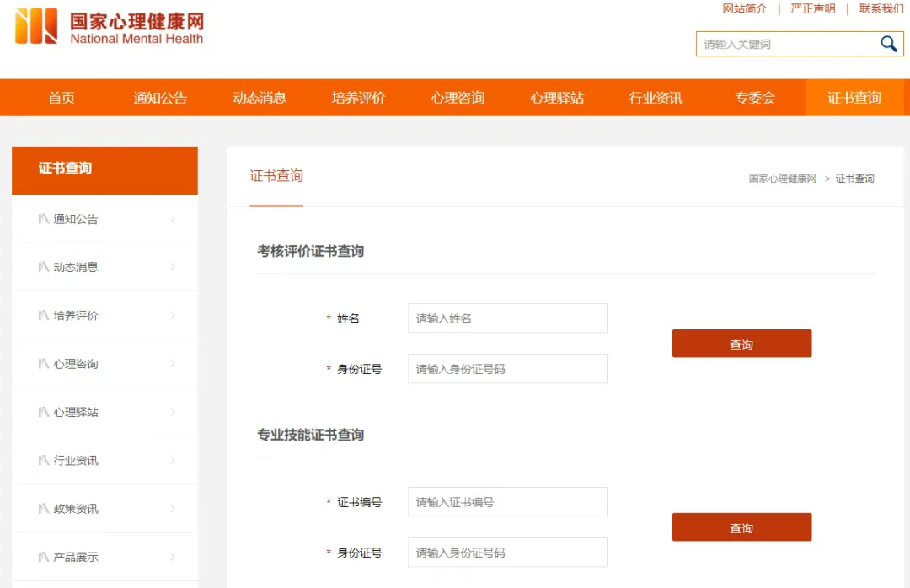Click 查询 button for 考核评价证书查询
The width and height of the screenshot is (910, 588).
tap(741, 344)
